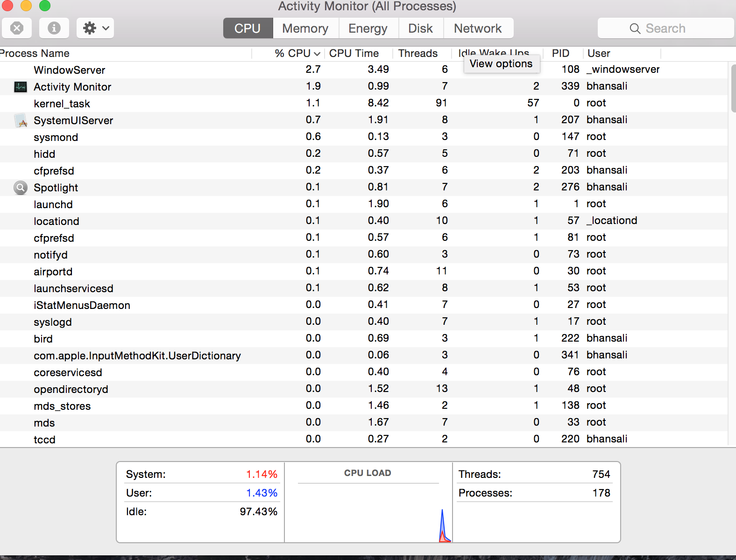
Task: Toggle % CPU sort order arrow
Action: click(317, 54)
